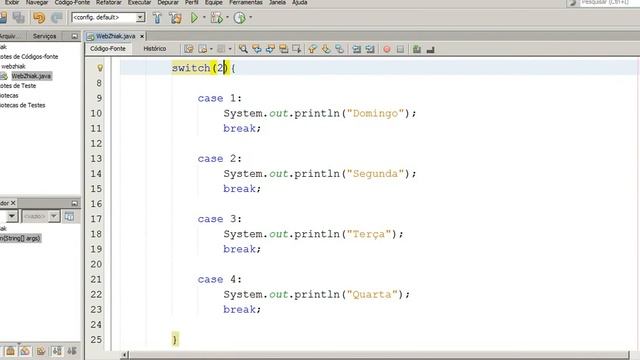640x360 pixels.
Task: Click the Redo arrow icon
Action: click(57, 18)
